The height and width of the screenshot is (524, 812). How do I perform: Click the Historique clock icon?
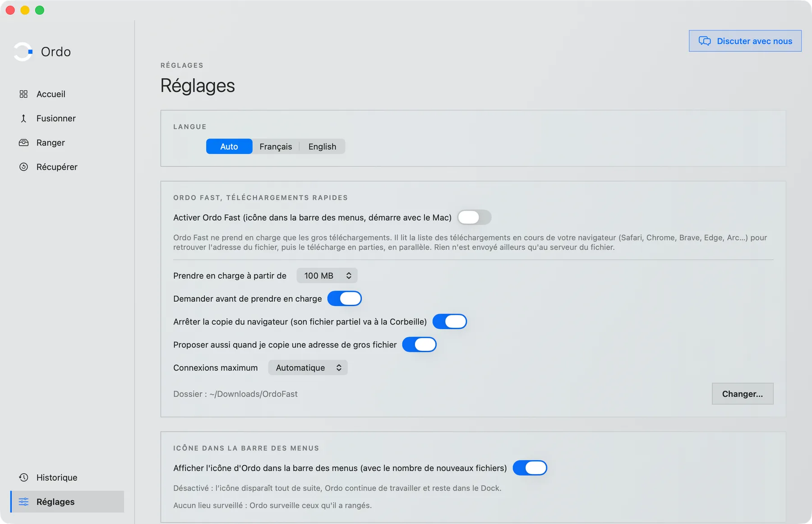click(23, 477)
